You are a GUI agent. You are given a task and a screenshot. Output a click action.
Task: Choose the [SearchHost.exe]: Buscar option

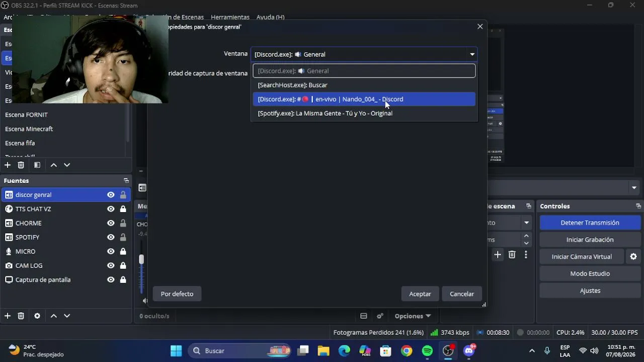[x=364, y=85]
